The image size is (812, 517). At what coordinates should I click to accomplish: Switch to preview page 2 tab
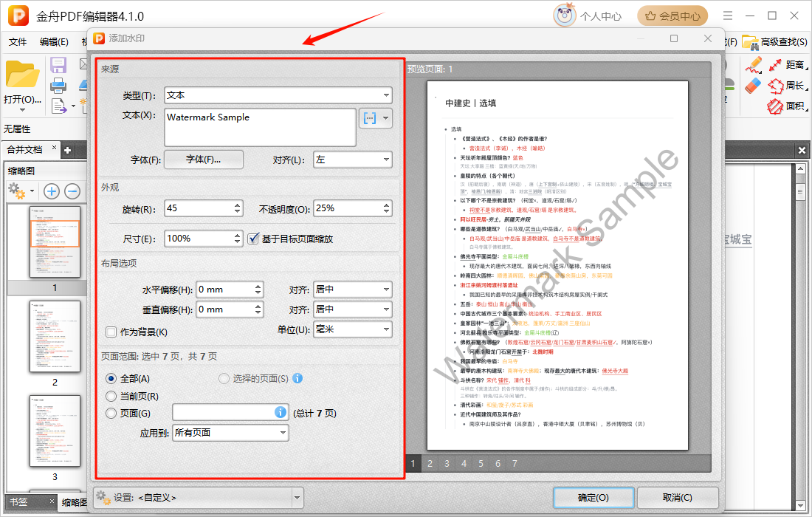pyautogui.click(x=430, y=464)
